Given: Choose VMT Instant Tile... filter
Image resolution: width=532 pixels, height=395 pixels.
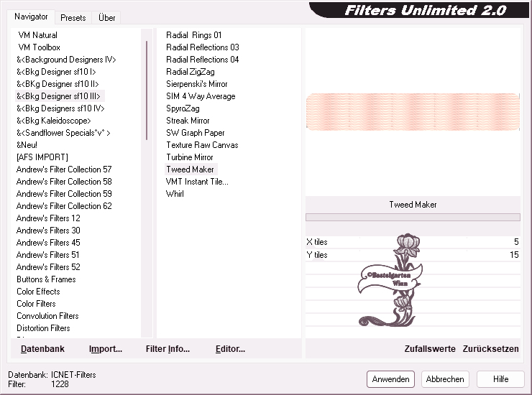Looking at the screenshot, I should (x=197, y=182).
